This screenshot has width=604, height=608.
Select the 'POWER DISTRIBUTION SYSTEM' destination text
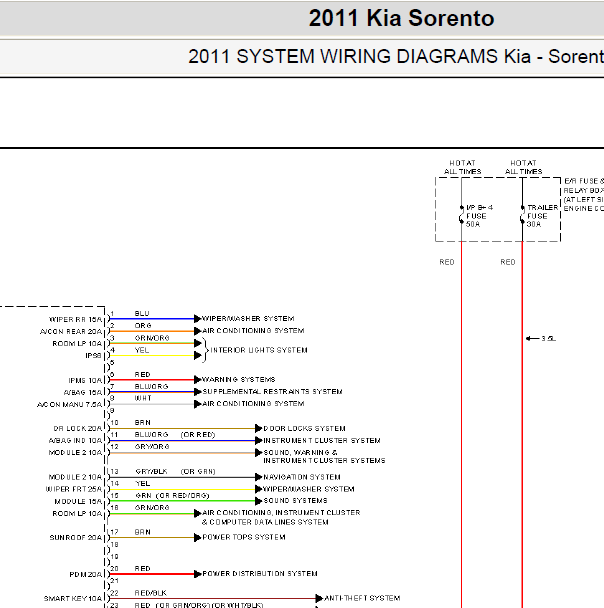click(x=260, y=573)
